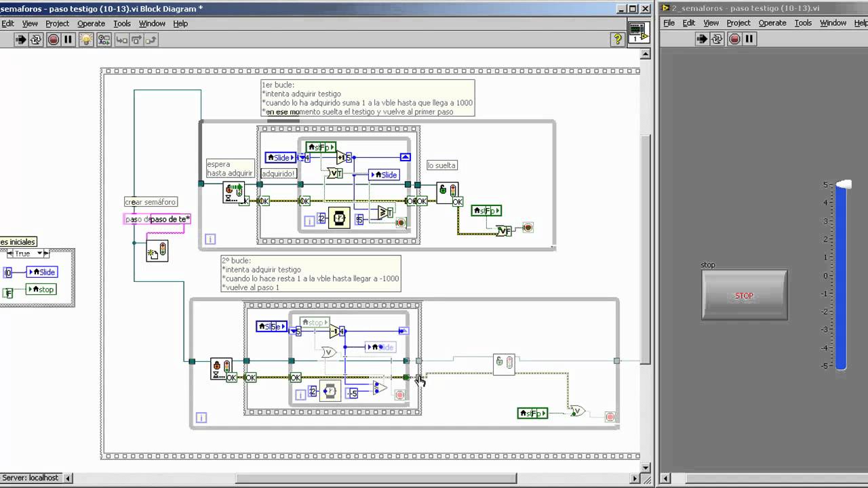Viewport: 868px width, 488px height.
Task: Select Acquire Semaphore VI in first loop
Action: (233, 192)
